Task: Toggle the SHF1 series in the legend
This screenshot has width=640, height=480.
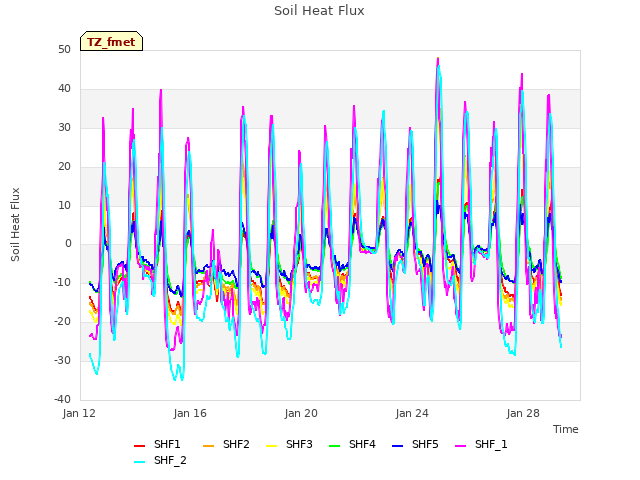Action: tap(167, 444)
